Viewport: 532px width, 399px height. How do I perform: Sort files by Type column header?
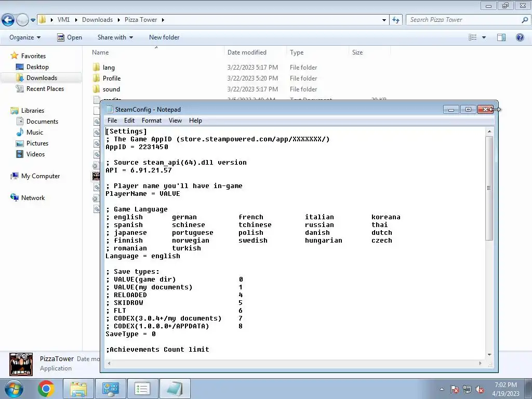click(x=297, y=52)
